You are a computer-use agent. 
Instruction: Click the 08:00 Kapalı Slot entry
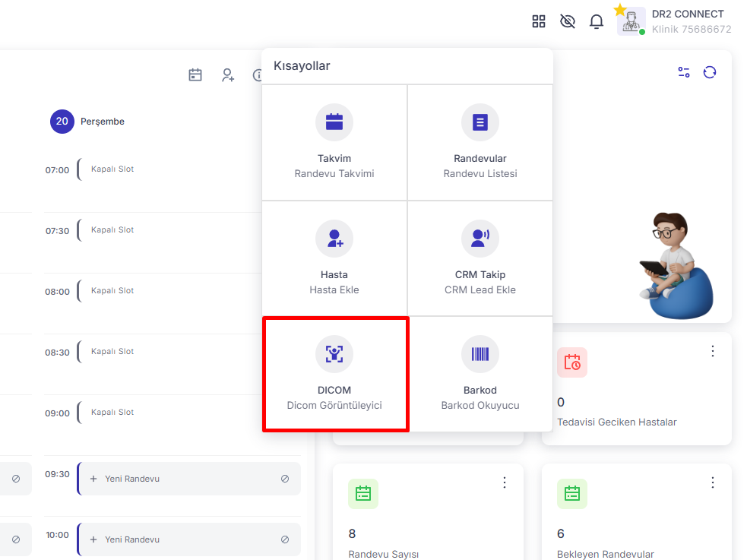[112, 290]
